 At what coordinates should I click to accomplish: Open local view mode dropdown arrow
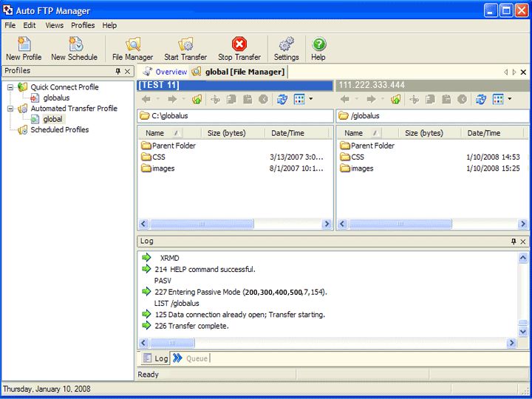pyautogui.click(x=310, y=99)
